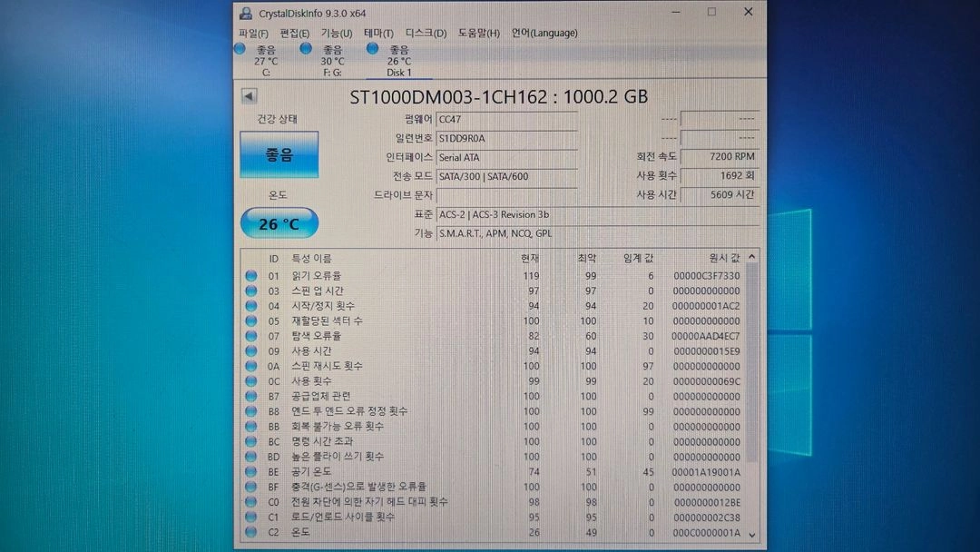Viewport: 980px width, 552px height.
Task: Click the status icon of row B8 엔드 투 엔드
Action: 251,410
